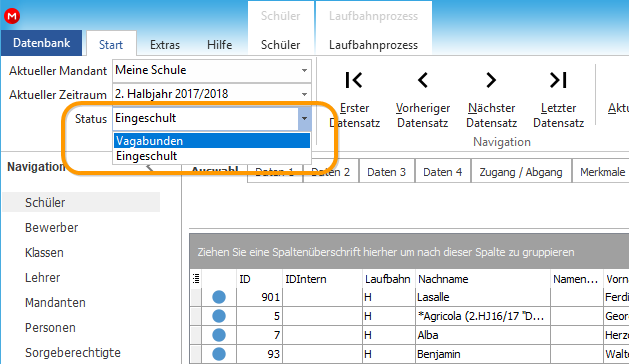Screen dimensions: 629x364
Task: Switch to the Zugang / Abgang tab
Action: 521,172
